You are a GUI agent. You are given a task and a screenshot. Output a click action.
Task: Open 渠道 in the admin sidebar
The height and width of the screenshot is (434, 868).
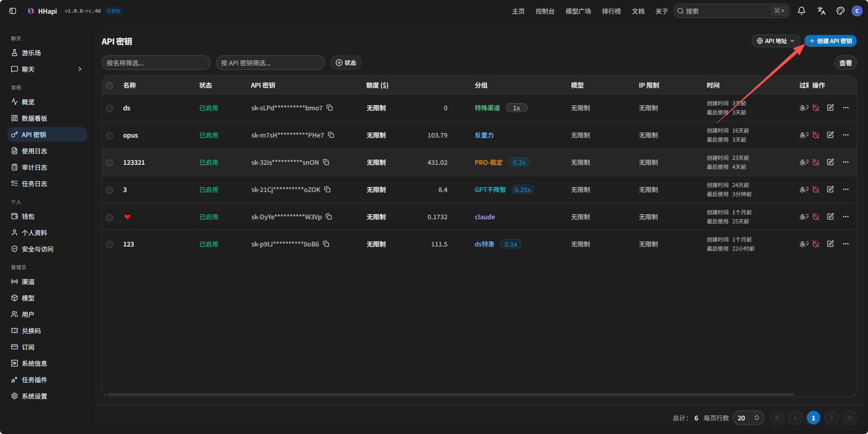click(x=47, y=281)
